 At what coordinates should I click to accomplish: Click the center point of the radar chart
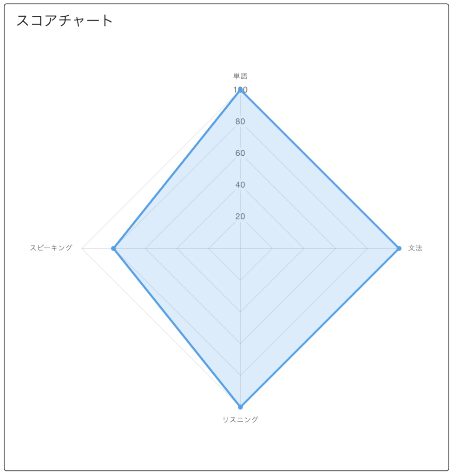tap(240, 248)
